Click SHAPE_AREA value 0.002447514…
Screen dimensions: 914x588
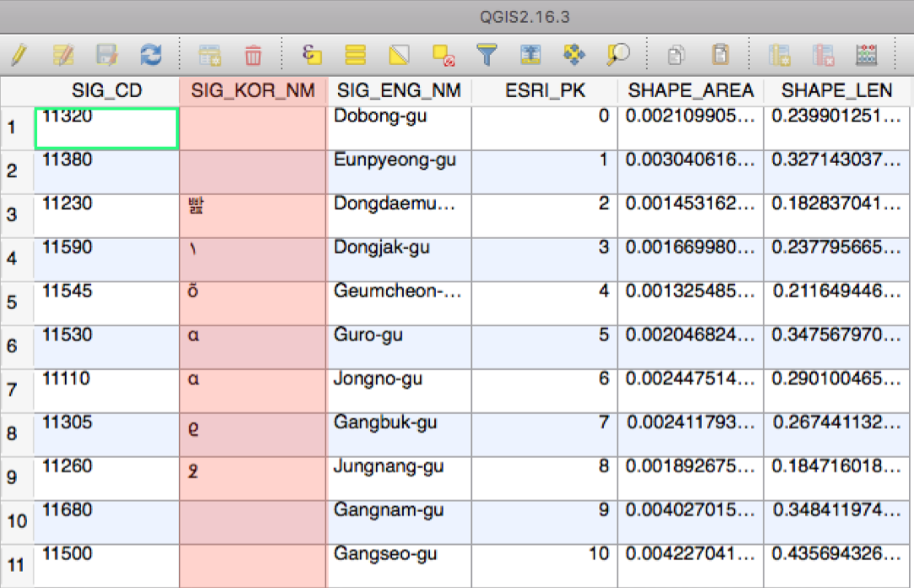tap(691, 390)
